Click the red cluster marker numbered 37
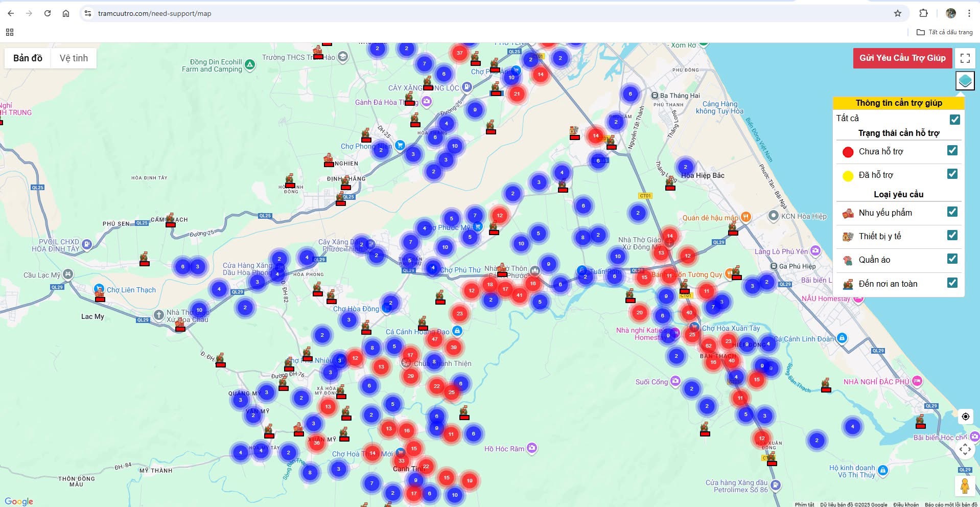Screen dimensions: 980x507 [459, 53]
